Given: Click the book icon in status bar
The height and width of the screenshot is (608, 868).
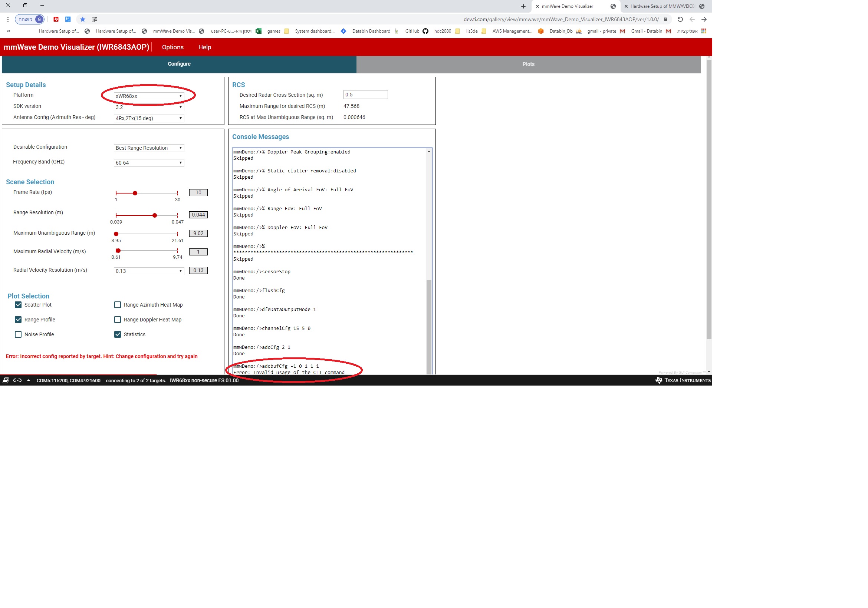Looking at the screenshot, I should 6,380.
